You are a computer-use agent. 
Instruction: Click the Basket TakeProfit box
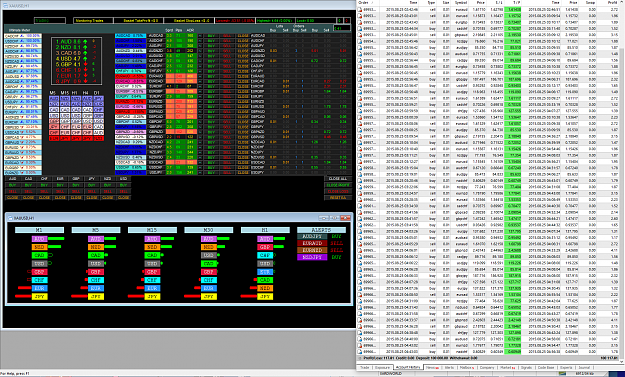click(x=138, y=20)
